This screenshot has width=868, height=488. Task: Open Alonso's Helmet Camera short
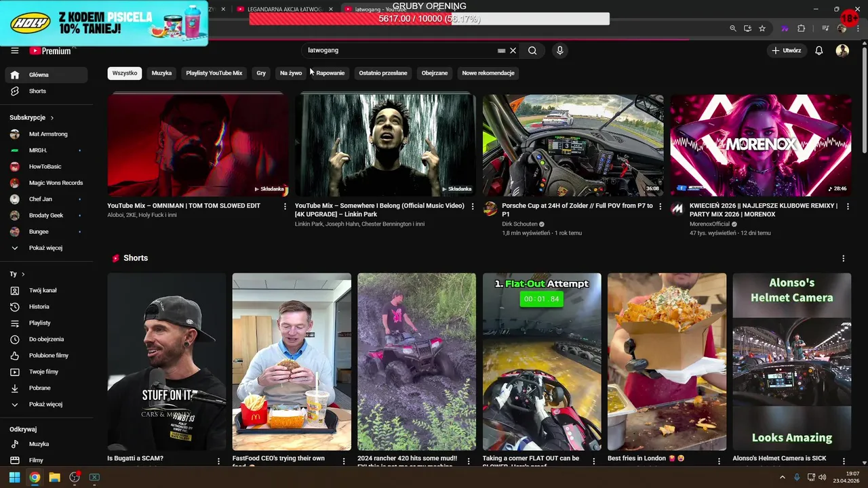[x=791, y=362]
